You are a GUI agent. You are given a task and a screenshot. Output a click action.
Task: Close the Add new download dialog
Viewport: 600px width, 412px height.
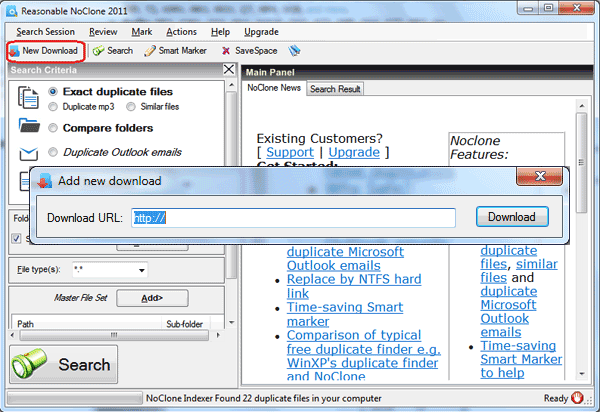(x=540, y=176)
